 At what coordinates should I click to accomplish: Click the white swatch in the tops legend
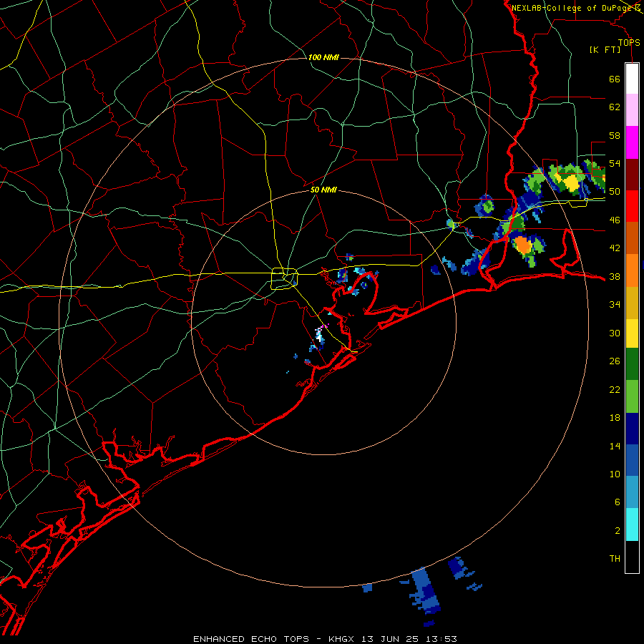point(632,79)
